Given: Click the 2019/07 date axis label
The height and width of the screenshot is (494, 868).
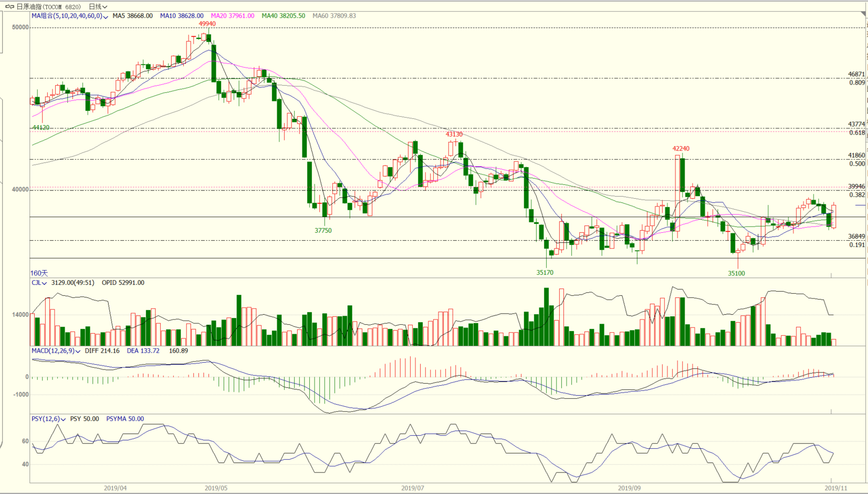Looking at the screenshot, I should 413,488.
